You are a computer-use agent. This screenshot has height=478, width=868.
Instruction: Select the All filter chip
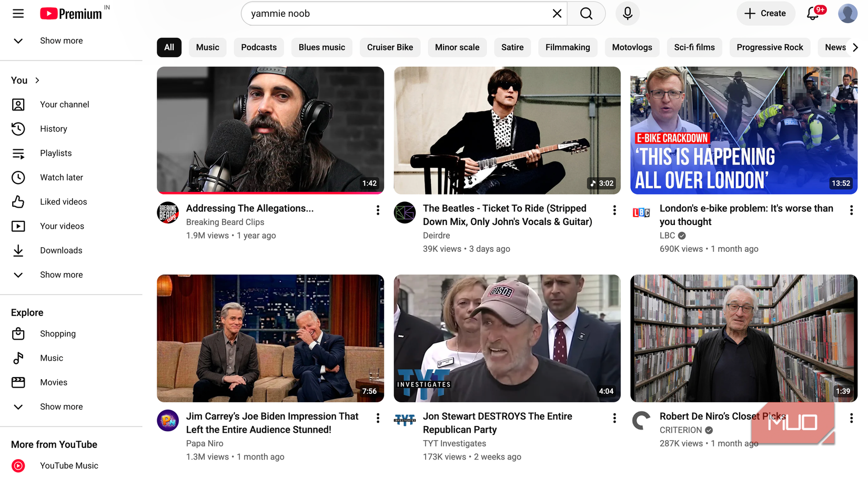pyautogui.click(x=169, y=47)
